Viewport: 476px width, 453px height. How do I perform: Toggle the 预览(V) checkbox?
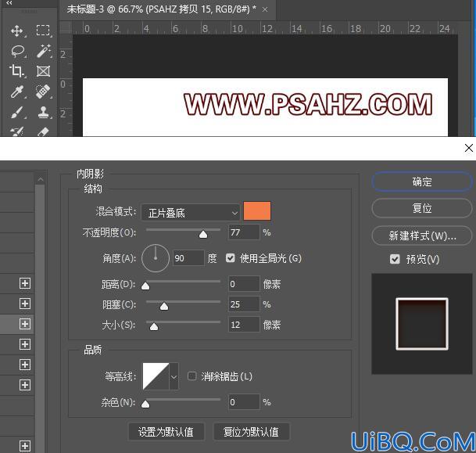pyautogui.click(x=395, y=259)
